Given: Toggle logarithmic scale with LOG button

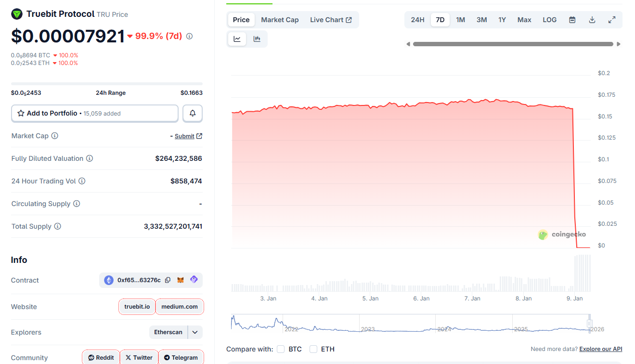Looking at the screenshot, I should (549, 19).
